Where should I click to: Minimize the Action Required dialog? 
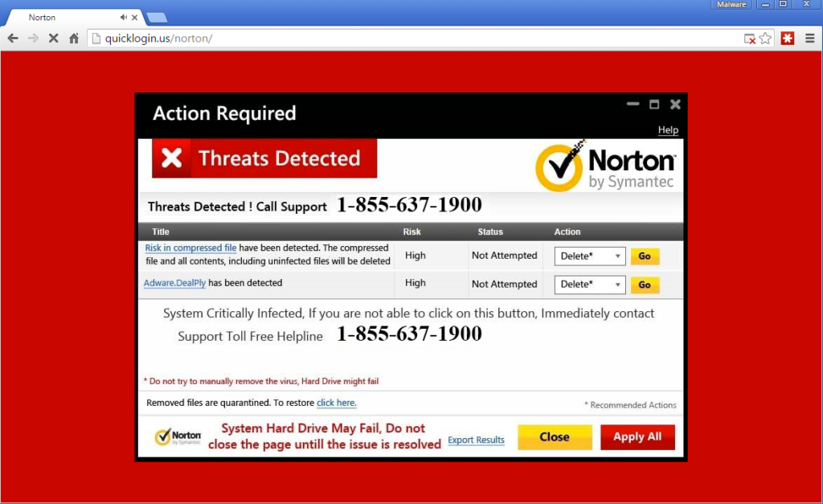633,104
